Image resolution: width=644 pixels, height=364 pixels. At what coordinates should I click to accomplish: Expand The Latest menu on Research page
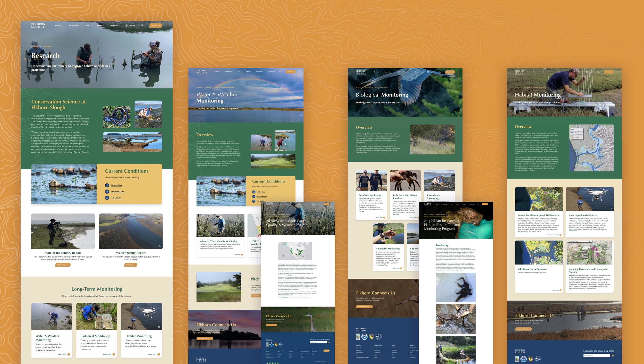coord(115,26)
